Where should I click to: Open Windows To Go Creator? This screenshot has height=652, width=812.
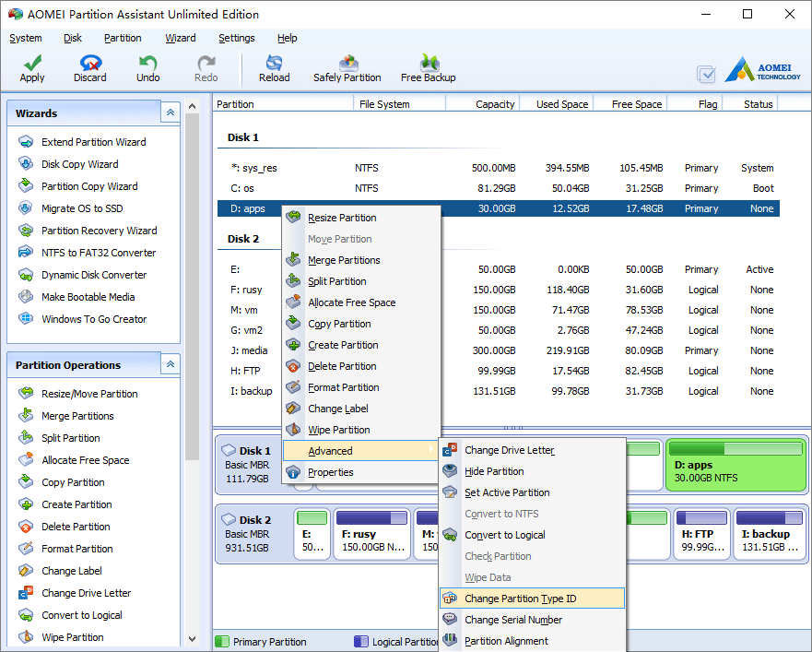point(94,319)
